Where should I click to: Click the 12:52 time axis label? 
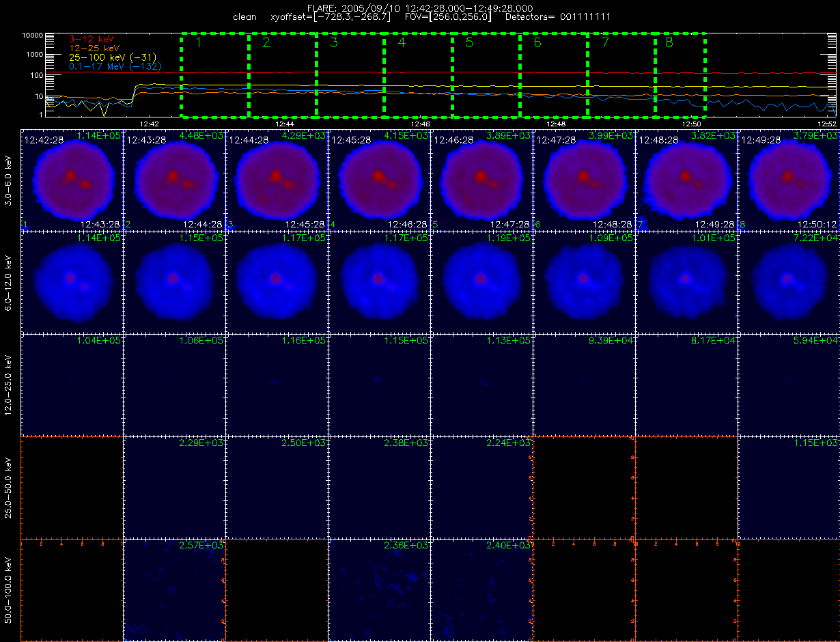(x=827, y=124)
